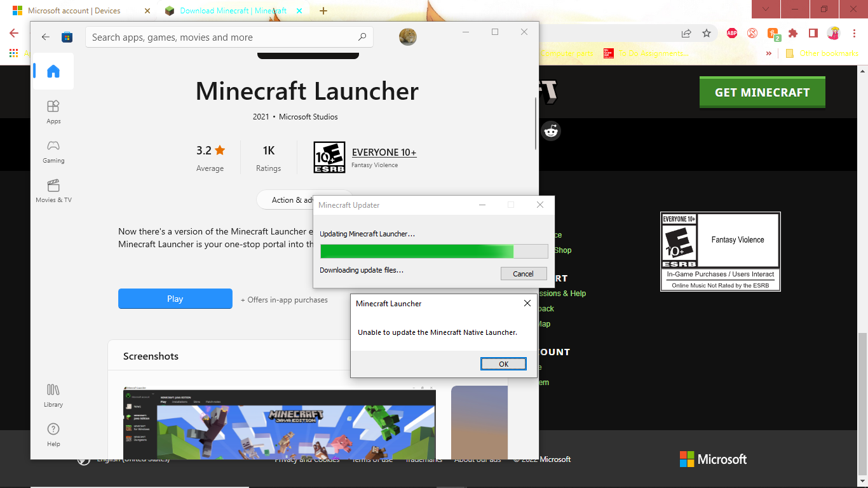Click the Reddit icon on Minecraft page

[551, 132]
